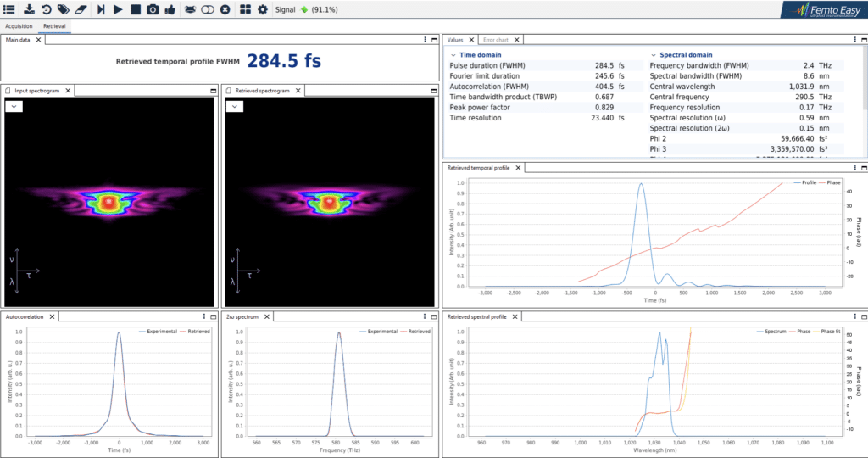Click the Femto Easy logo

(x=824, y=10)
